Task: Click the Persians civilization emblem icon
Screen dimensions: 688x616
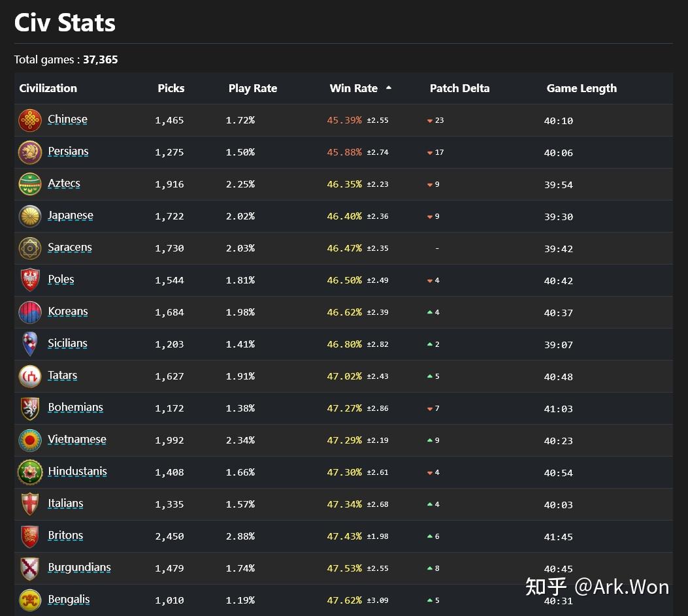Action: 30,152
